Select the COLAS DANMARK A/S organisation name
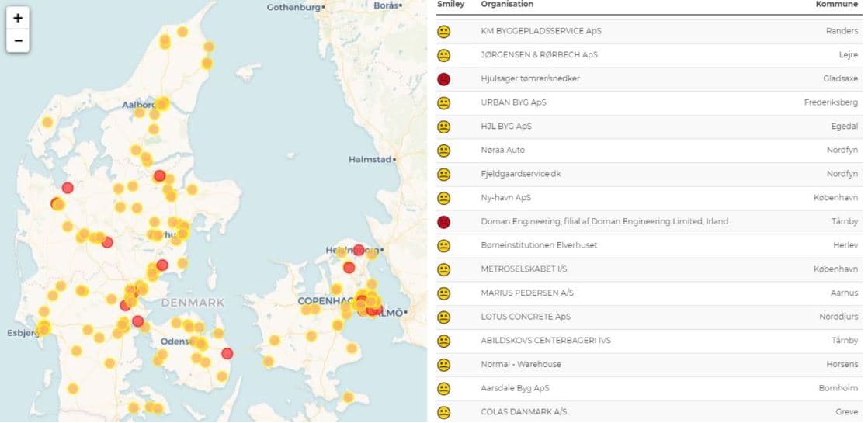Screen dimensions: 868x423 [x=524, y=412]
